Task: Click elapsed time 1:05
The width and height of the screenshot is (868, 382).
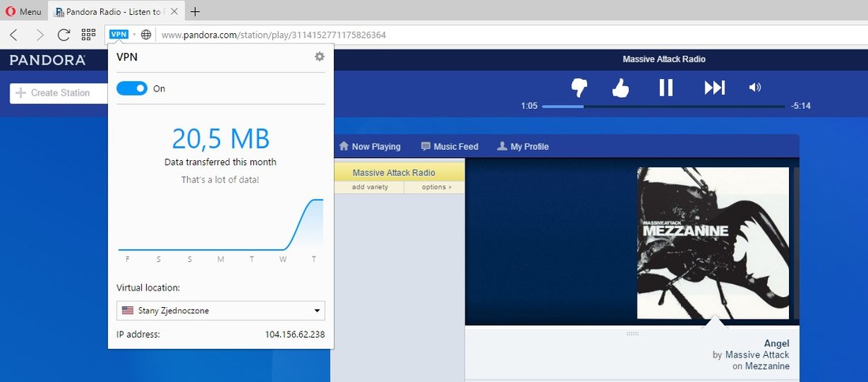Action: point(529,106)
